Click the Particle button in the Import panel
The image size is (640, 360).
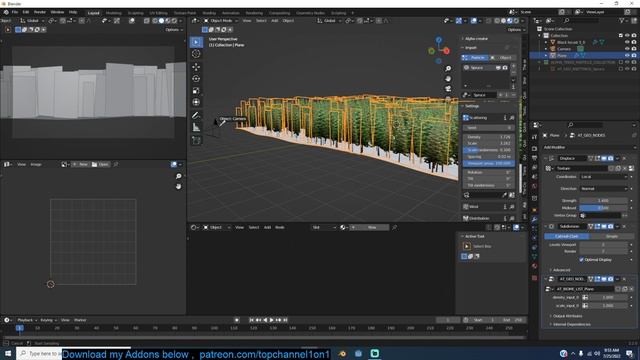click(x=475, y=58)
